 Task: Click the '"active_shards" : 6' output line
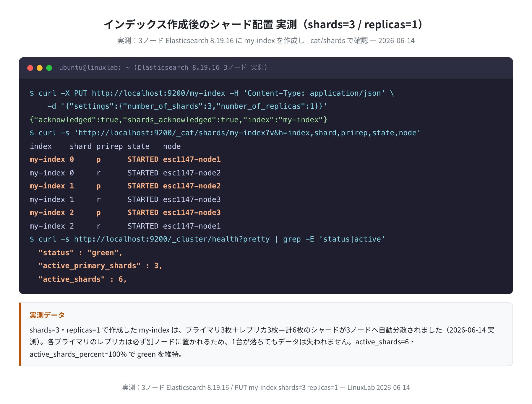[83, 279]
